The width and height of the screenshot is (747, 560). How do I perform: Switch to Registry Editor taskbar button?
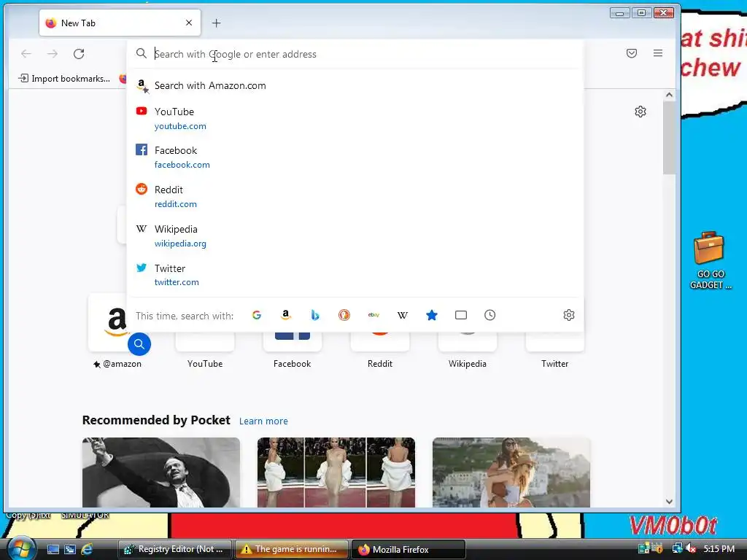click(x=174, y=549)
